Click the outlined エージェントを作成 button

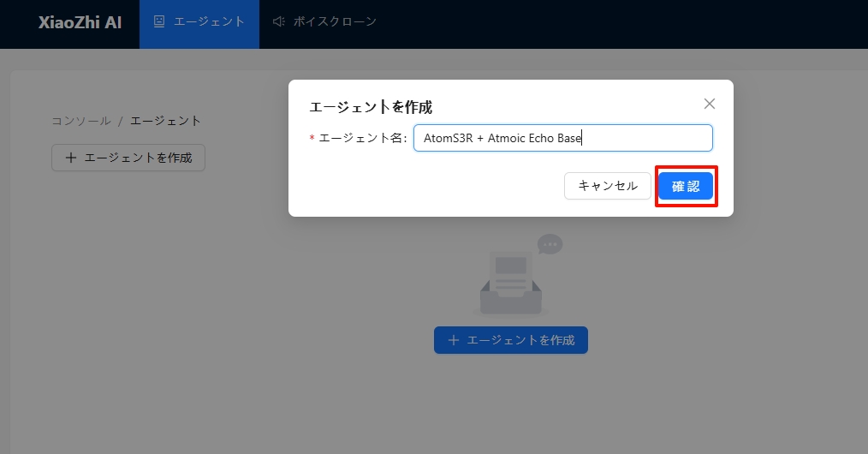pos(128,158)
